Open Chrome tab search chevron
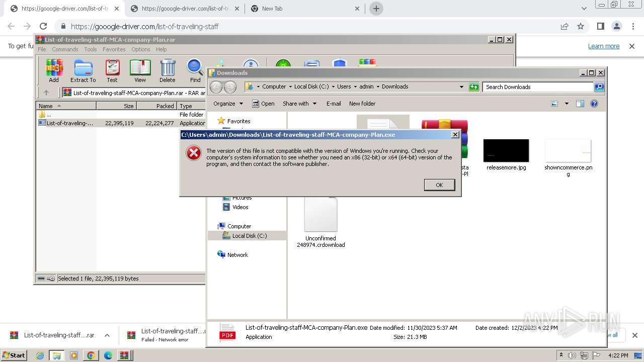 584,9
